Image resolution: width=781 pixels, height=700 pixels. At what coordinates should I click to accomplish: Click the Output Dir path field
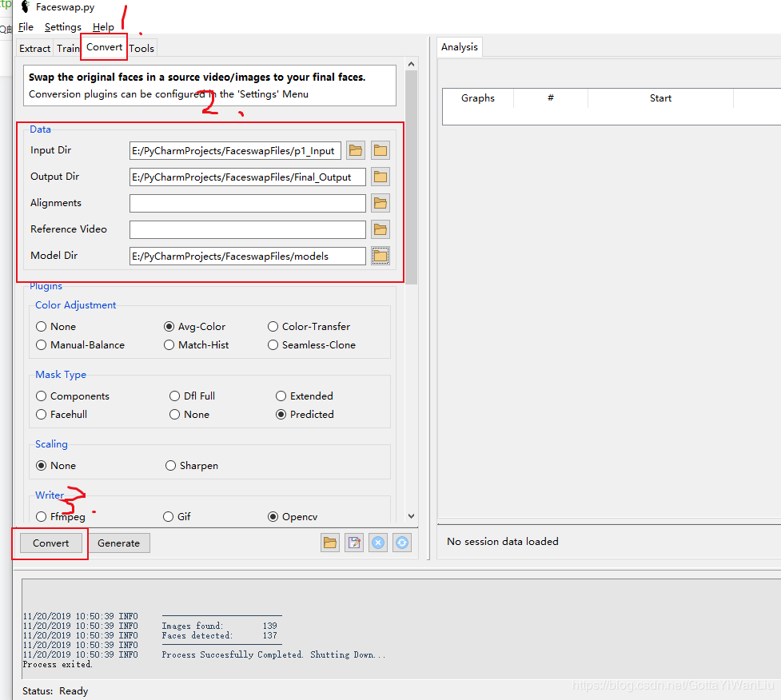pos(248,177)
